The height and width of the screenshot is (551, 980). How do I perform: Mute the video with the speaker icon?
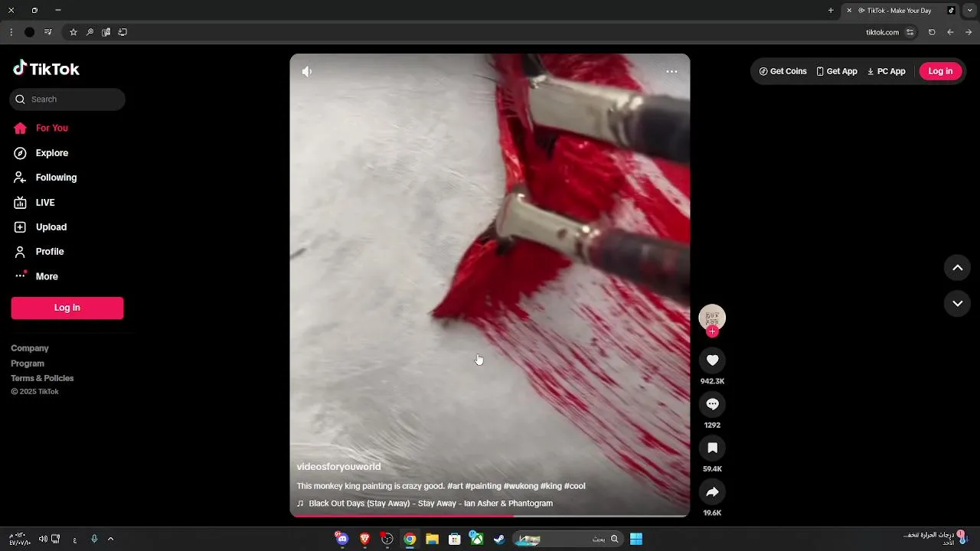click(306, 72)
